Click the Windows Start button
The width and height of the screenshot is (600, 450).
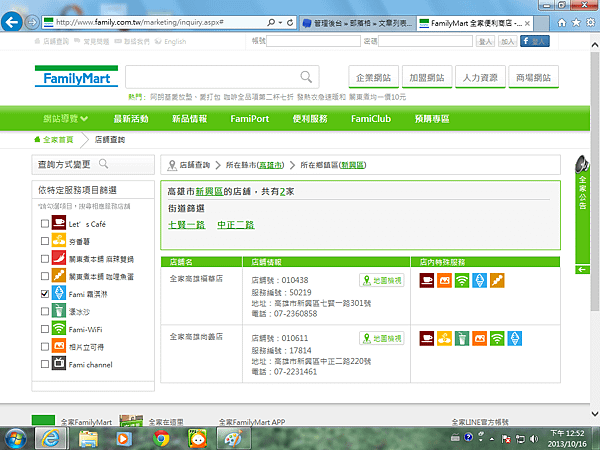tap(15, 439)
